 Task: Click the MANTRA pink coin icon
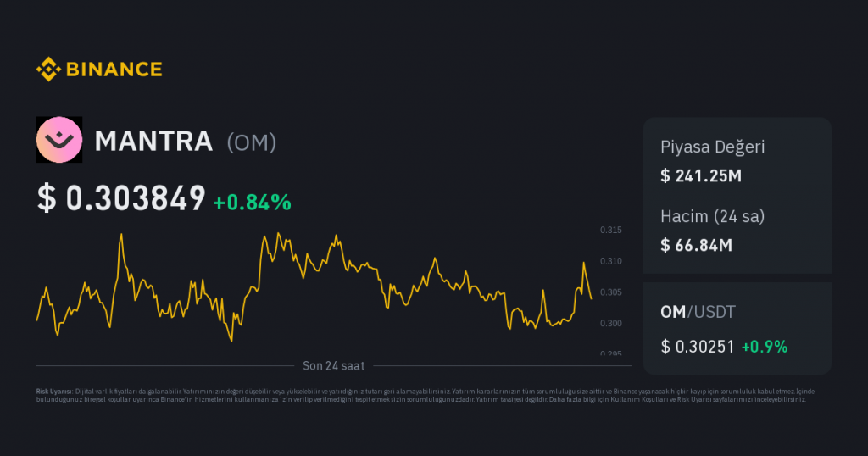pyautogui.click(x=59, y=140)
